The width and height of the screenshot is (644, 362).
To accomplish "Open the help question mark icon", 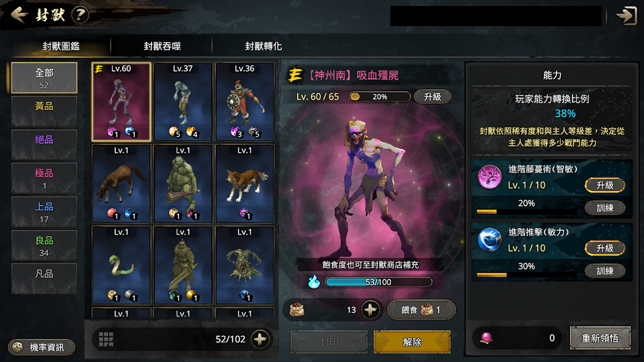I will 80,15.
